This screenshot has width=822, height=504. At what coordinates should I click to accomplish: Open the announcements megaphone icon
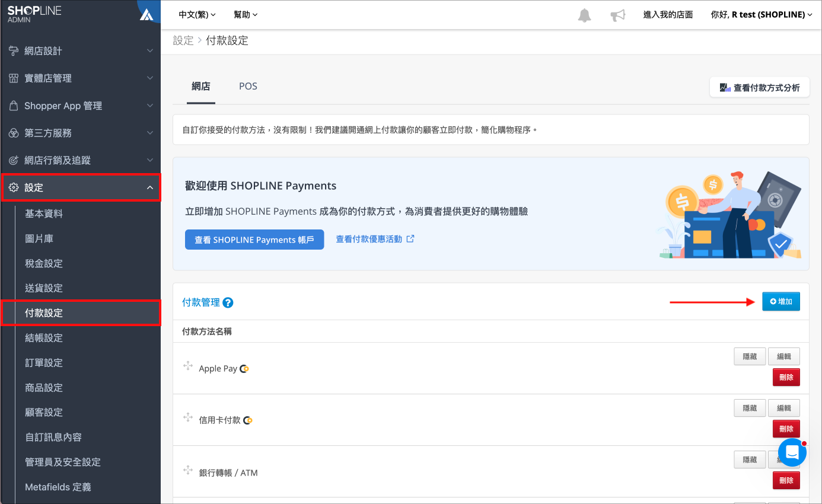(618, 15)
